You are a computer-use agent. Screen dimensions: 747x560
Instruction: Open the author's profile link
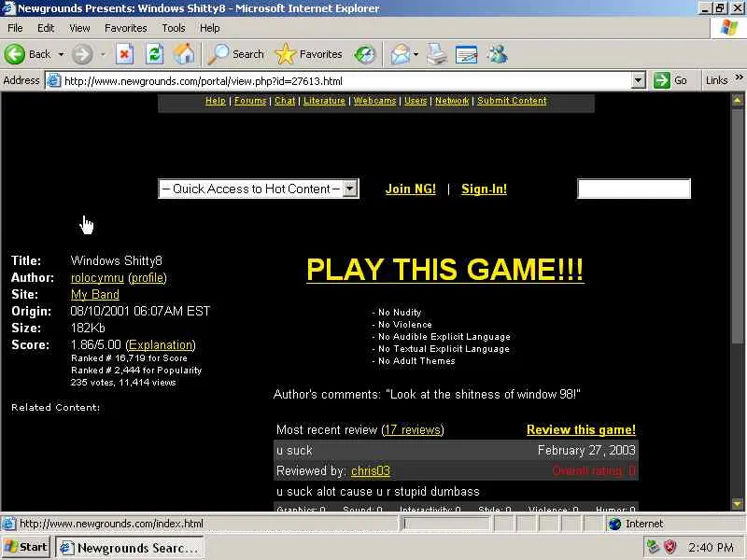coord(148,277)
